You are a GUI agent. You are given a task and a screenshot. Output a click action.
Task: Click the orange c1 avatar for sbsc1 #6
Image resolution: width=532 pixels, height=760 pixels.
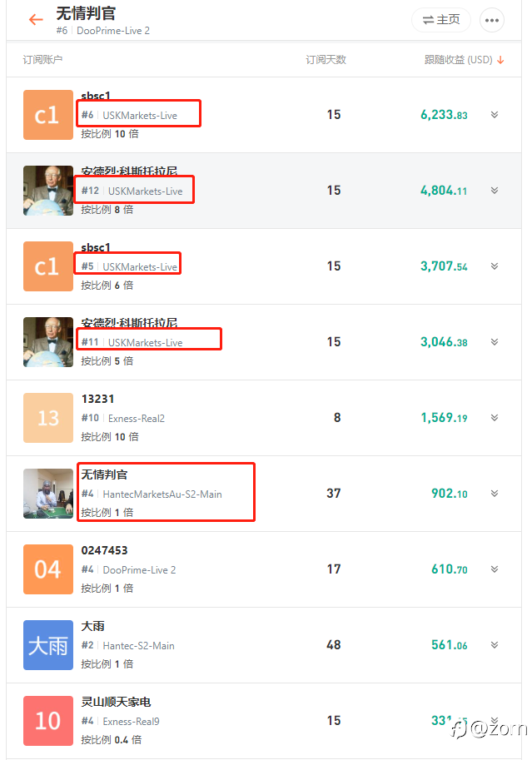(x=48, y=115)
